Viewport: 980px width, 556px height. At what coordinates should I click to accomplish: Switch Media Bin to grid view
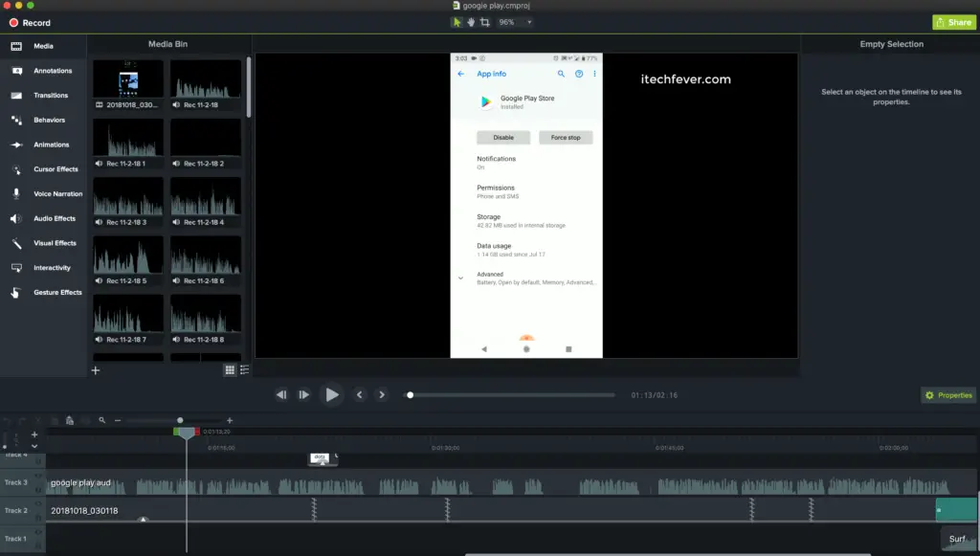pos(230,370)
